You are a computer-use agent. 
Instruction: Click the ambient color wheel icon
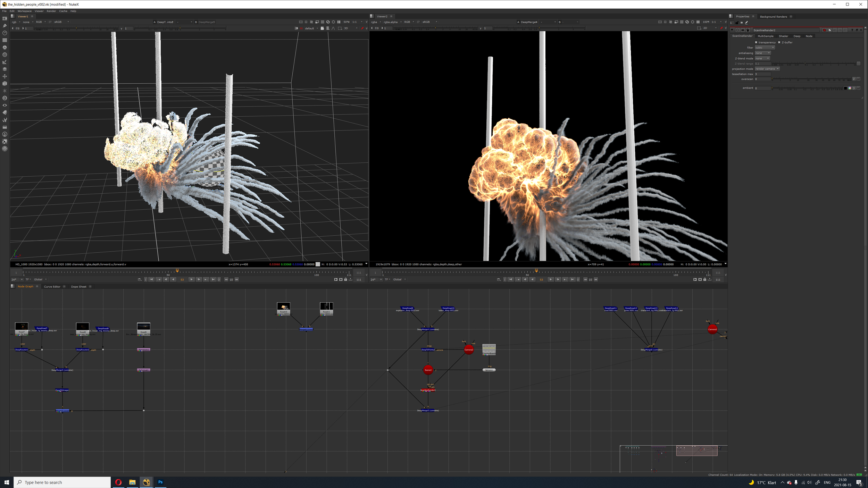[x=850, y=88]
